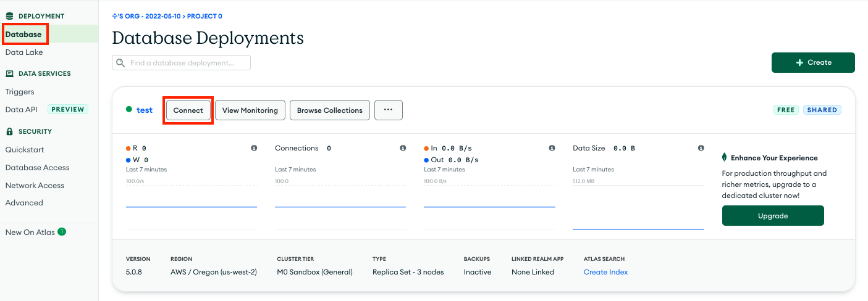The height and width of the screenshot is (301, 868).
Task: Open Create Index for Atlas Search
Action: coord(605,272)
